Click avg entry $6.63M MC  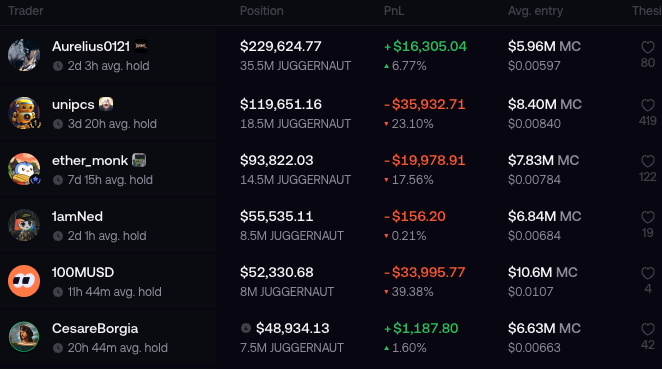[544, 328]
